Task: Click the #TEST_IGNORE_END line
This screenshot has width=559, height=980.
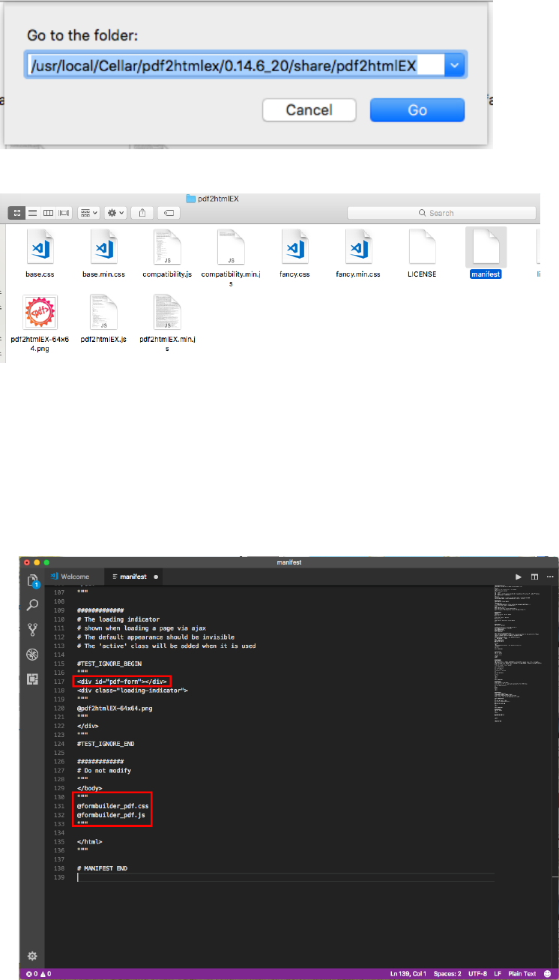Action: pyautogui.click(x=106, y=743)
